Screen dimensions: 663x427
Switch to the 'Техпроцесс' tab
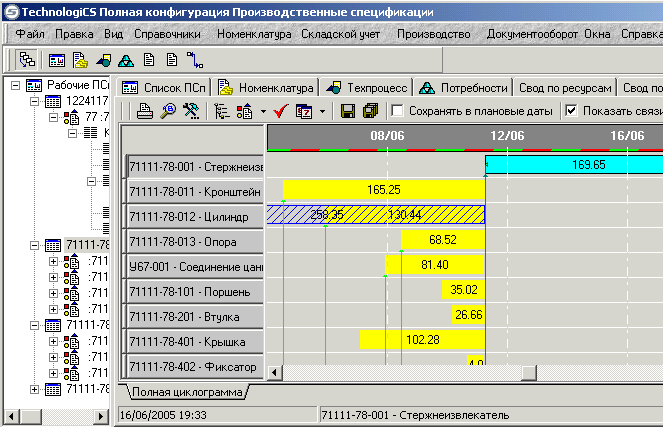click(x=369, y=87)
